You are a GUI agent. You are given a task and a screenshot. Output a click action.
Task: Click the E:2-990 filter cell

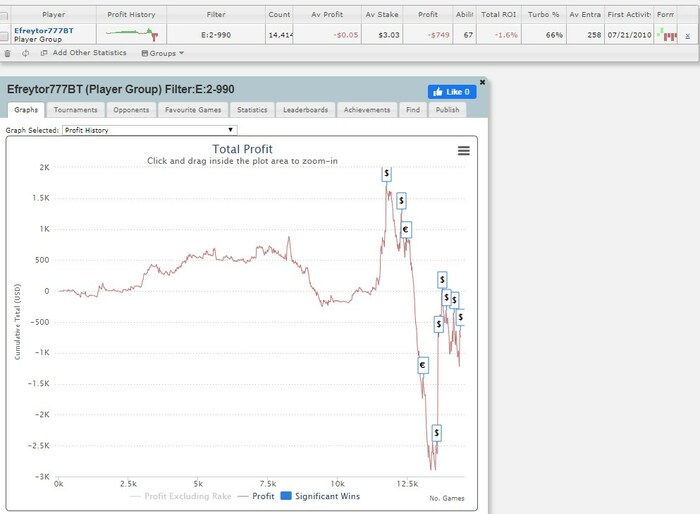click(x=216, y=35)
